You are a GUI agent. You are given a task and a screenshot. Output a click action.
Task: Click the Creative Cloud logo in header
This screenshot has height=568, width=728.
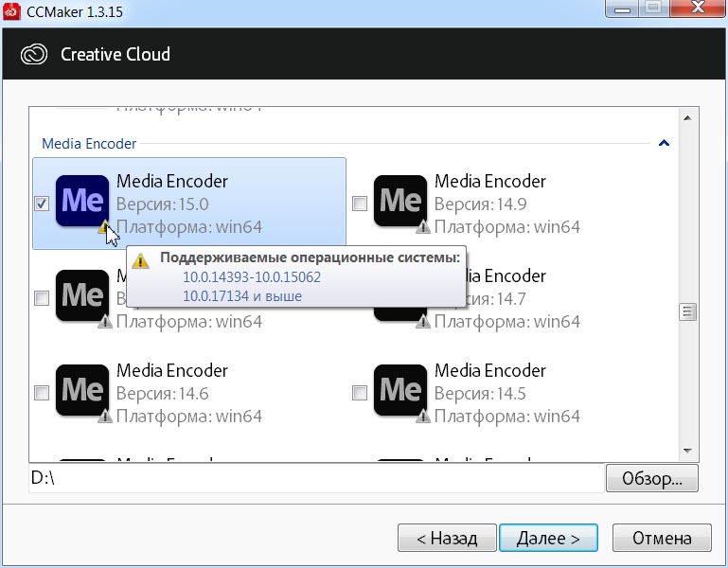pyautogui.click(x=34, y=54)
